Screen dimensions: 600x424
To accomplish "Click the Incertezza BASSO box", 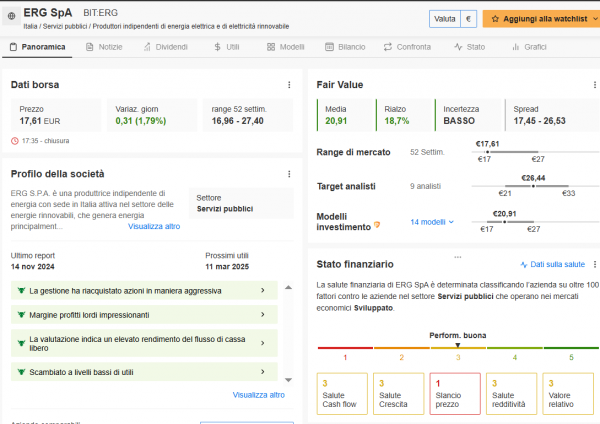I will tap(468, 115).
